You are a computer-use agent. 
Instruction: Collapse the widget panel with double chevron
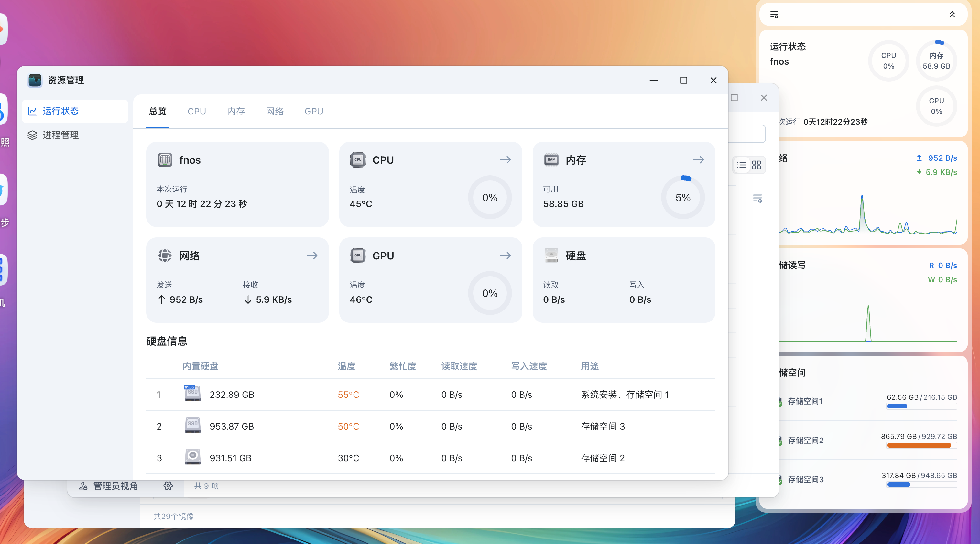(x=952, y=15)
